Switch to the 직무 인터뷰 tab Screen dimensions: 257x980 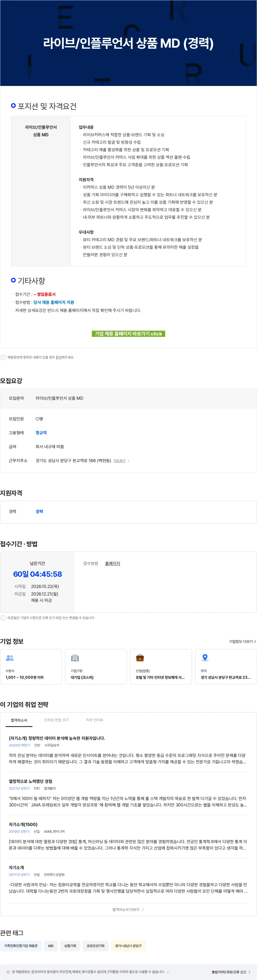[94, 720]
